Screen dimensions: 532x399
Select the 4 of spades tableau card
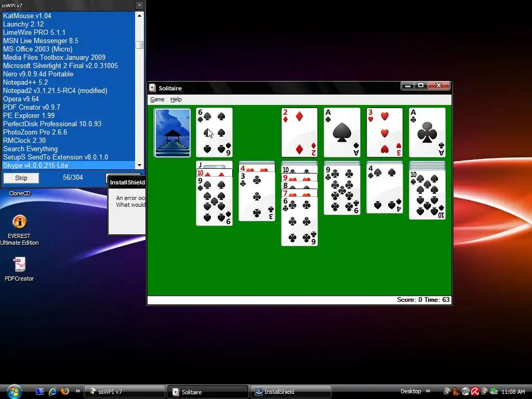tap(384, 189)
